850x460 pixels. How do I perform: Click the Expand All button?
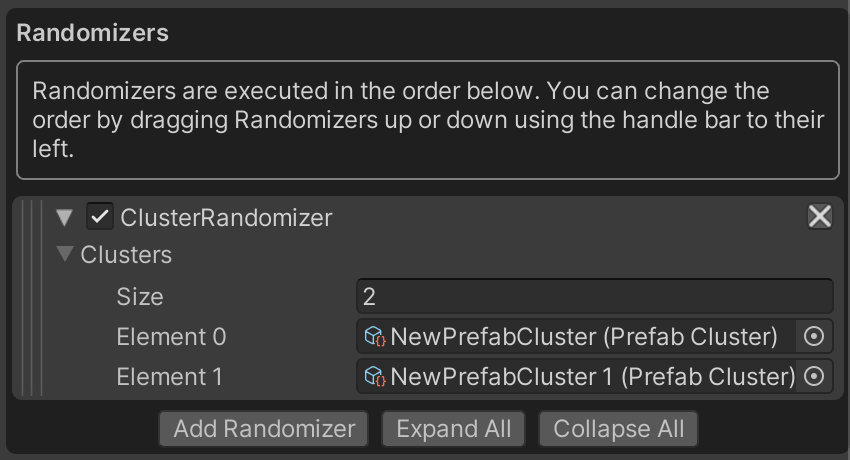453,429
